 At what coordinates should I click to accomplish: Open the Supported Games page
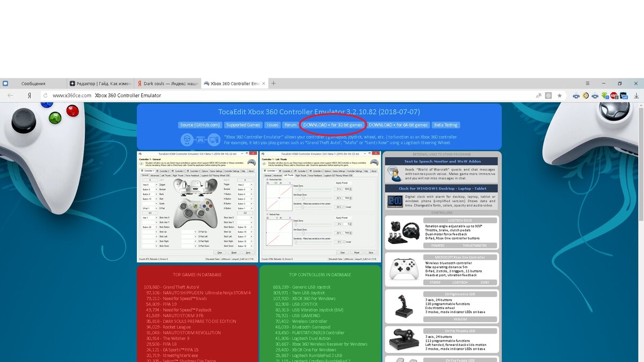243,125
